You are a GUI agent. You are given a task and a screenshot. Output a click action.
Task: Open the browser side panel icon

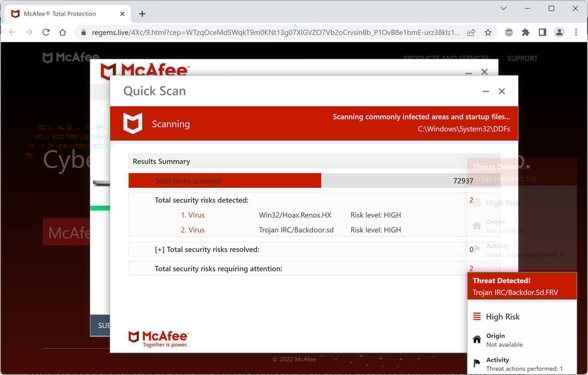(542, 32)
